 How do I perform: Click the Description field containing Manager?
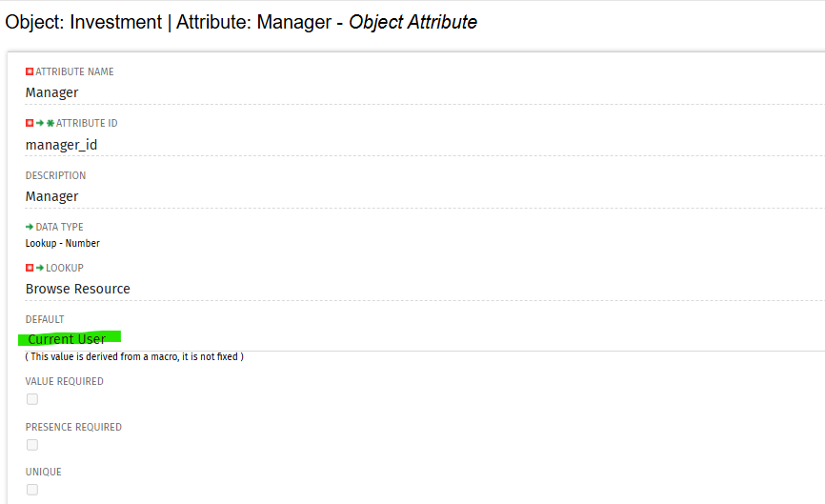tap(425, 197)
